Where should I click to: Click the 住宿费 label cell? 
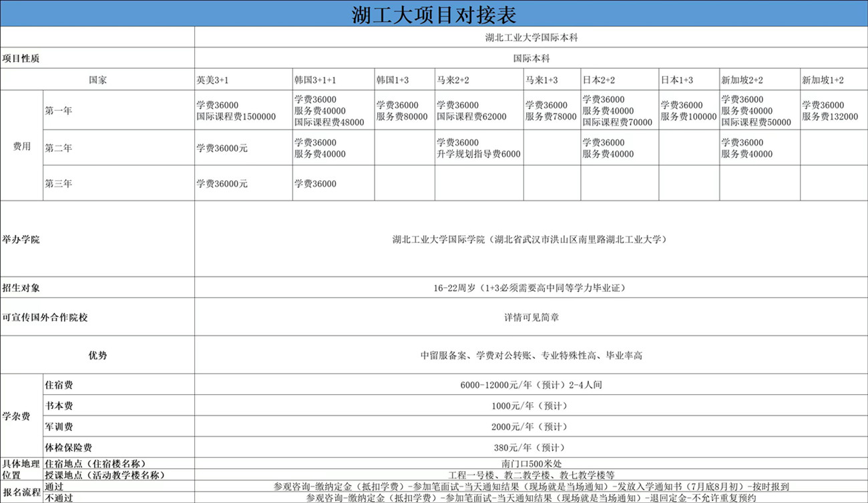pos(119,385)
